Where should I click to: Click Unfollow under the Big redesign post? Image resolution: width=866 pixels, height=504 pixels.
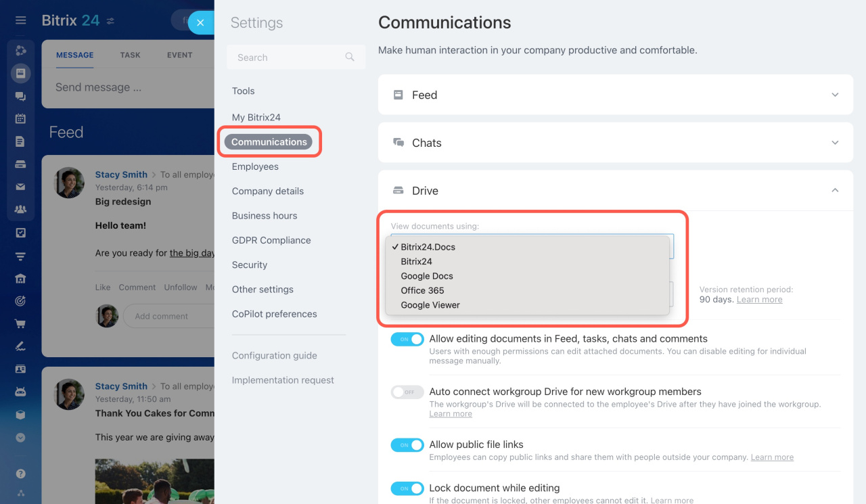click(181, 288)
